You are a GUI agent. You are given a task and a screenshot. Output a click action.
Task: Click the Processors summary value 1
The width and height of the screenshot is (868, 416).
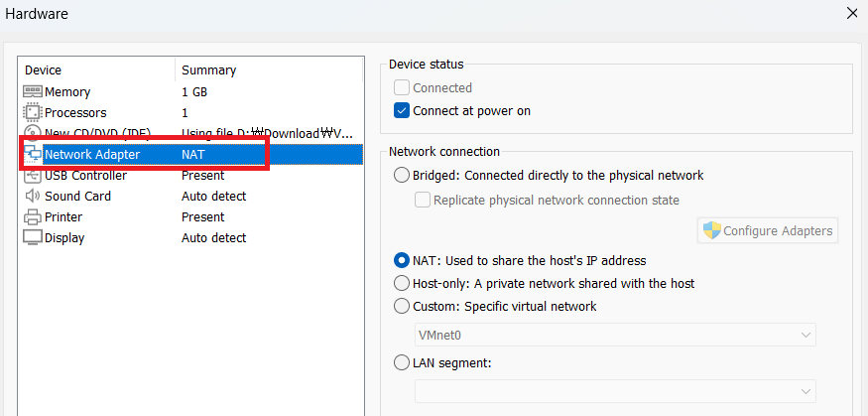point(185,113)
